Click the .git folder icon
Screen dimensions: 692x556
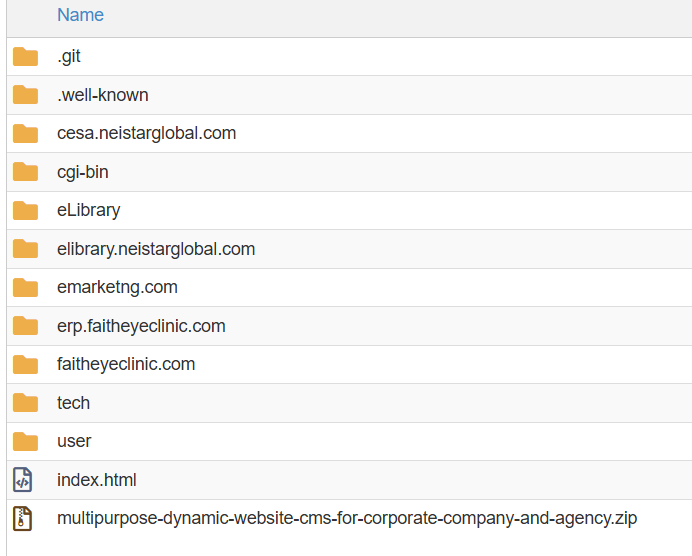coord(25,57)
